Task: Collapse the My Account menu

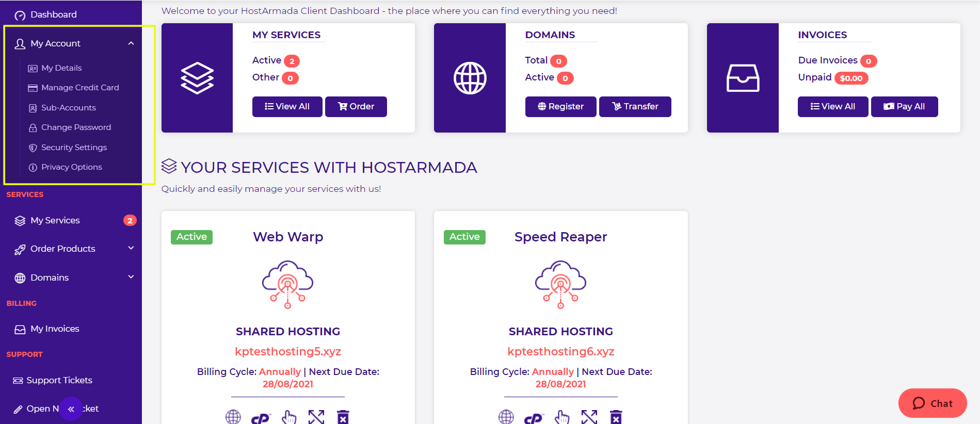Action: click(131, 43)
